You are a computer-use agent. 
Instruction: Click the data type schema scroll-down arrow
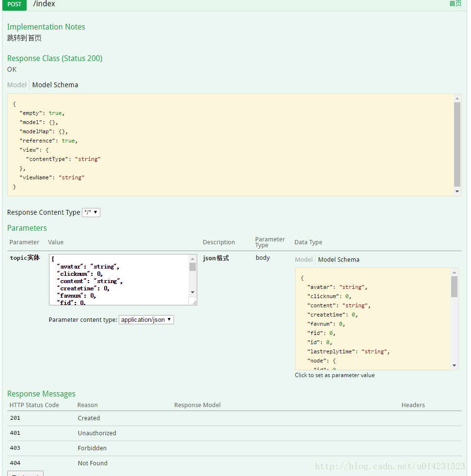(454, 365)
